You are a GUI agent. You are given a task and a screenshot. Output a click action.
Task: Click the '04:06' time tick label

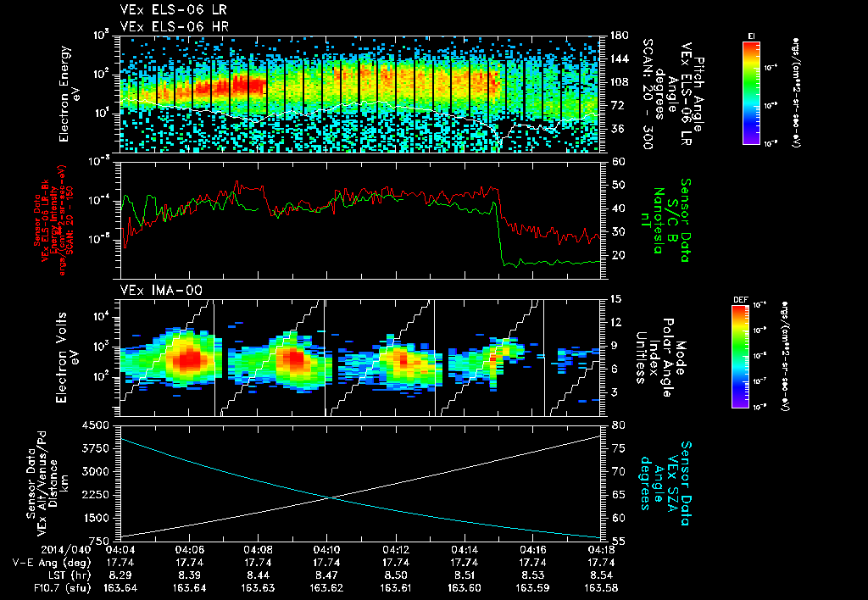pyautogui.click(x=189, y=551)
